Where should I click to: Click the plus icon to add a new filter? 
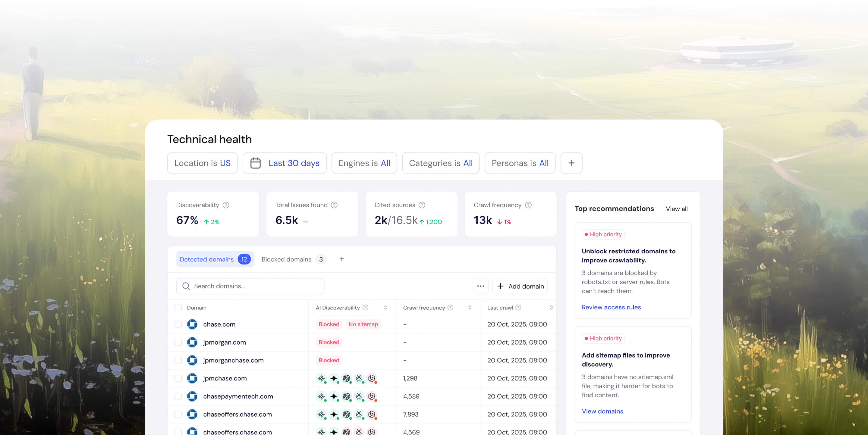click(571, 163)
